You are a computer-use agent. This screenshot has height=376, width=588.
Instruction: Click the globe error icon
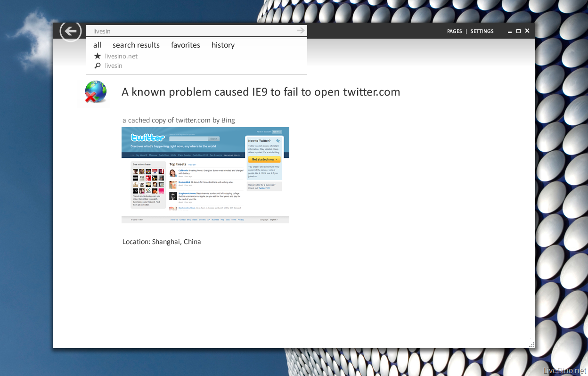pyautogui.click(x=95, y=91)
